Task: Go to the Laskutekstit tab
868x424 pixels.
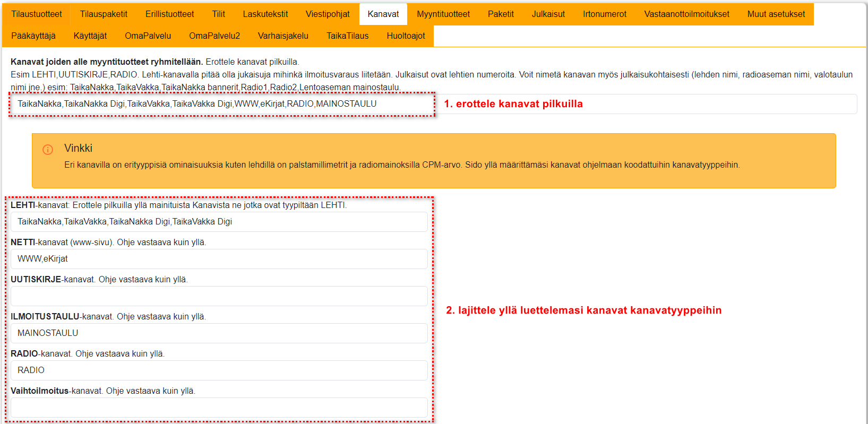Action: pyautogui.click(x=265, y=14)
